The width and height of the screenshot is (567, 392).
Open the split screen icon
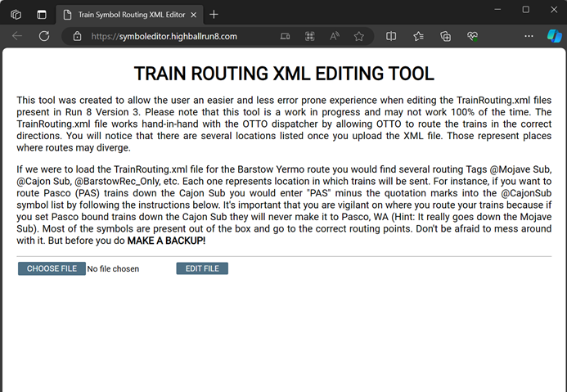(391, 36)
